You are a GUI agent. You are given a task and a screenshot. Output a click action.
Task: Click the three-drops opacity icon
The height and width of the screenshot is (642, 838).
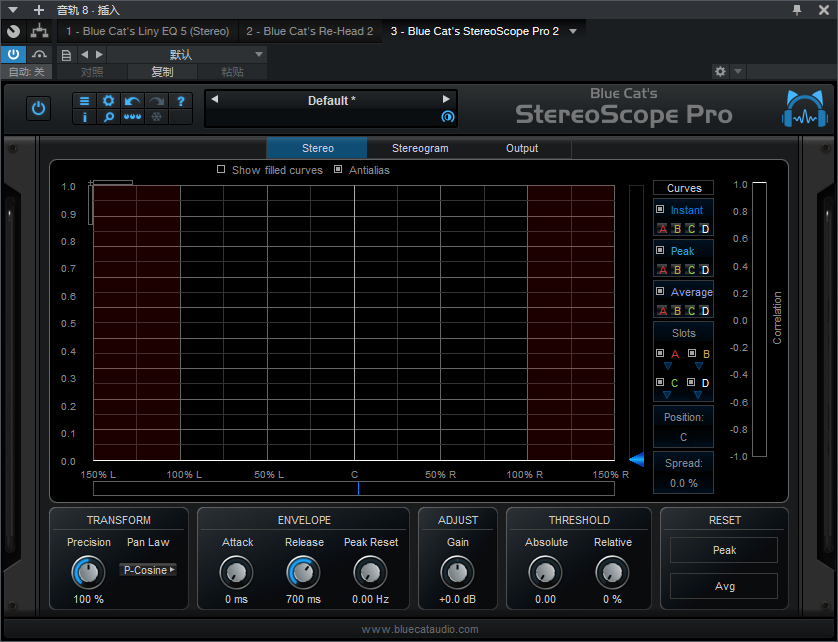coord(132,117)
